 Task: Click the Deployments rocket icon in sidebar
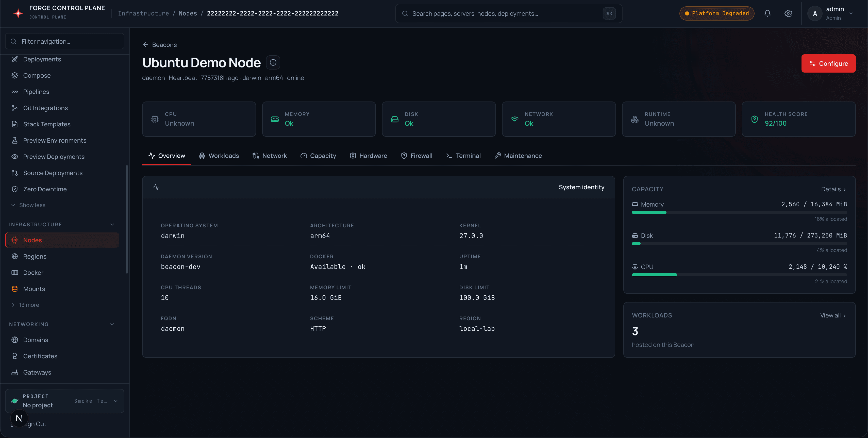14,59
